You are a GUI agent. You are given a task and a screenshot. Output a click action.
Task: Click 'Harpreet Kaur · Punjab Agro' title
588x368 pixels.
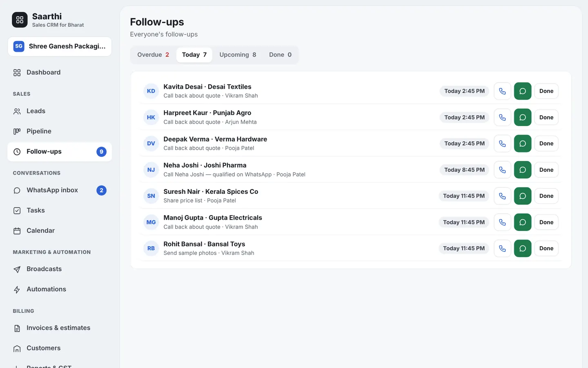click(207, 113)
